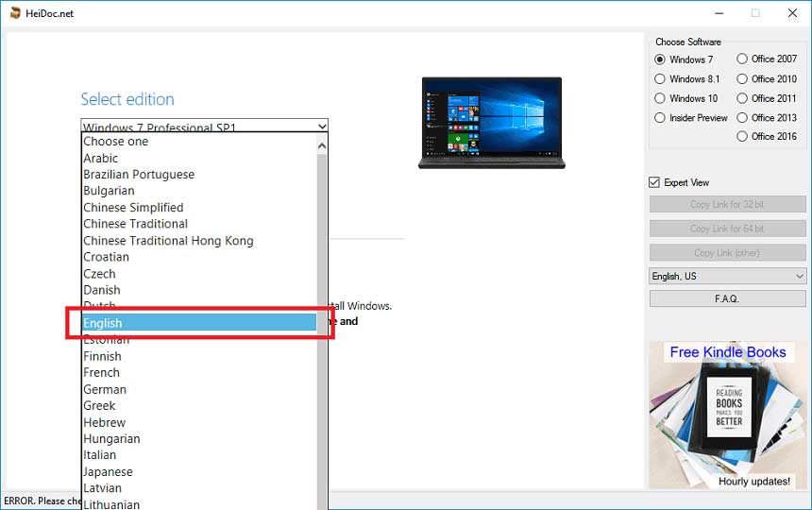Select the Windows 7 radio button
The width and height of the screenshot is (812, 510).
click(x=660, y=59)
